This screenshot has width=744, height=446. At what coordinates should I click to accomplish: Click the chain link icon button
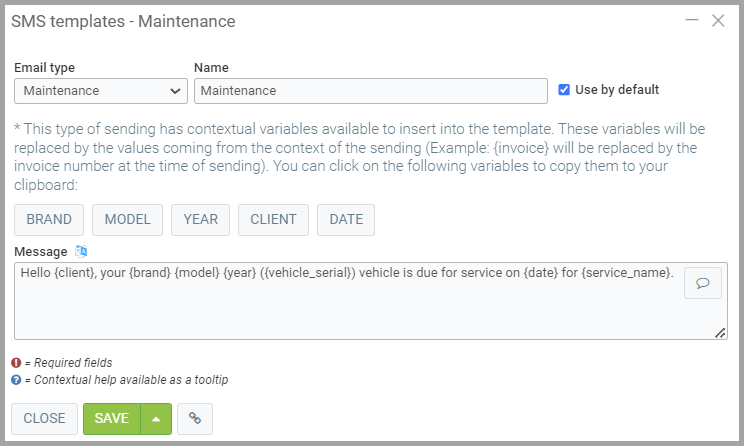point(195,419)
